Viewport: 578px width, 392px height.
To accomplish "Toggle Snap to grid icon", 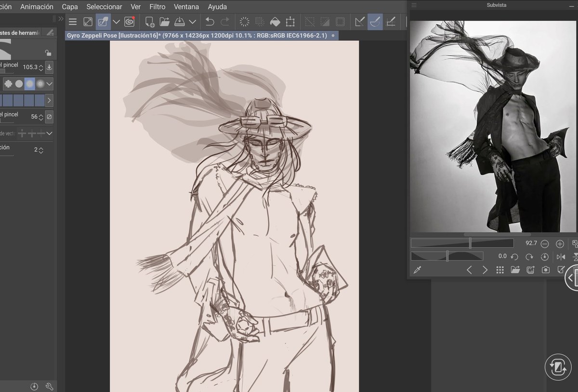I will click(x=391, y=22).
